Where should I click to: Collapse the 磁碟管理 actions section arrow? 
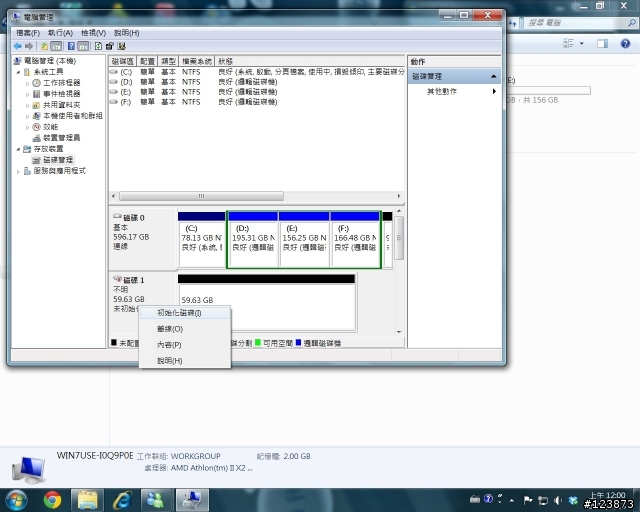pos(493,76)
